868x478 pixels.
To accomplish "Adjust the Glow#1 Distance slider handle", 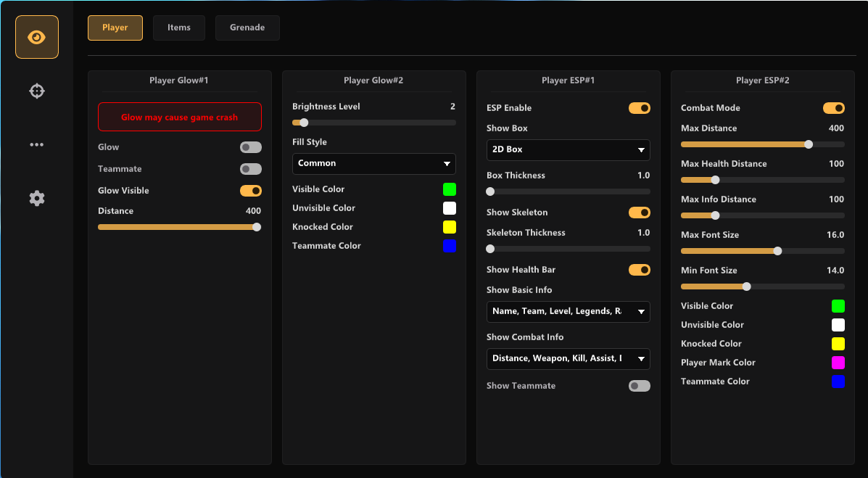I will [x=257, y=227].
